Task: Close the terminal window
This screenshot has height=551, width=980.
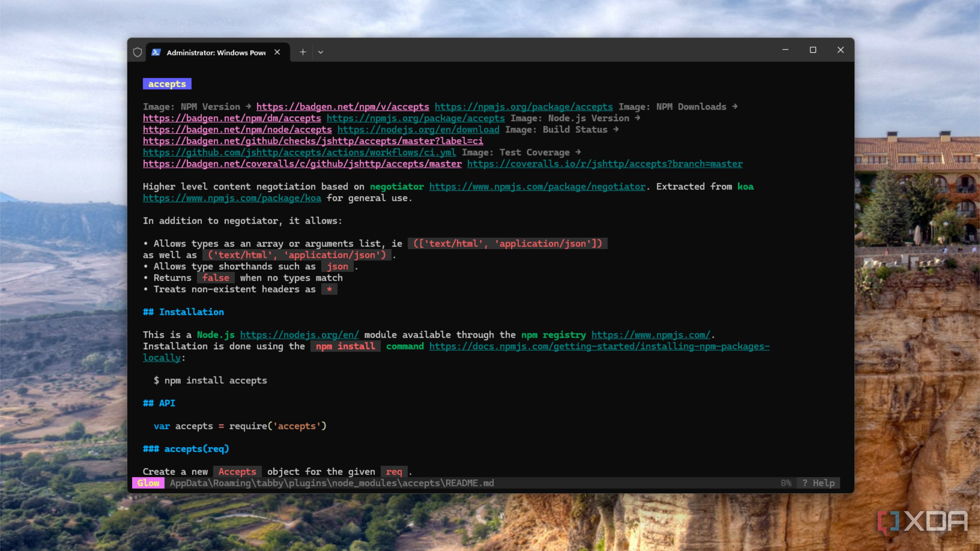Action: [841, 50]
